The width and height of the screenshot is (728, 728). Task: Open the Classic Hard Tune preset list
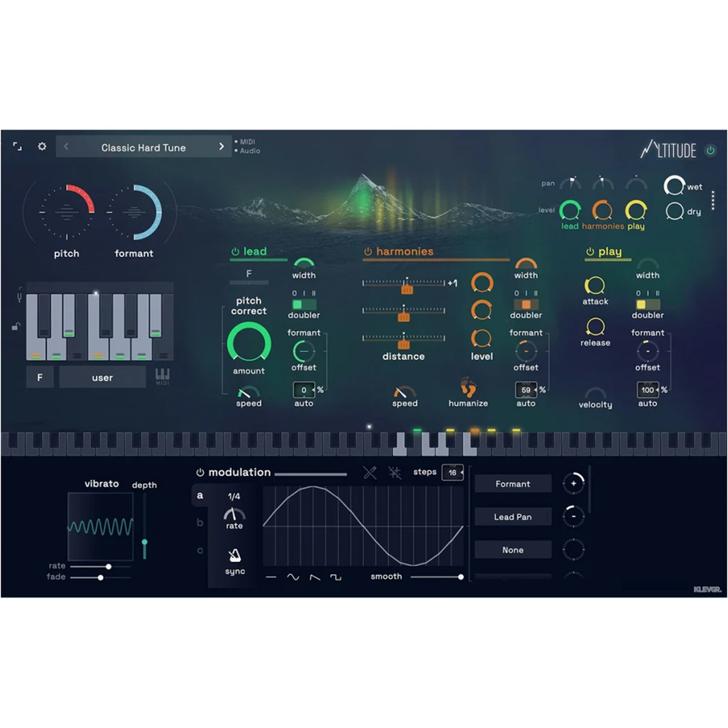[144, 147]
